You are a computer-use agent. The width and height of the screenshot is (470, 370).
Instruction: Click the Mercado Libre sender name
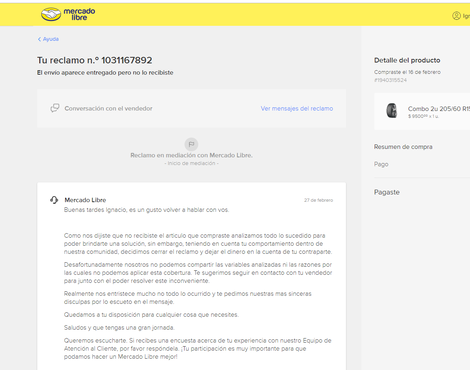(x=85, y=200)
